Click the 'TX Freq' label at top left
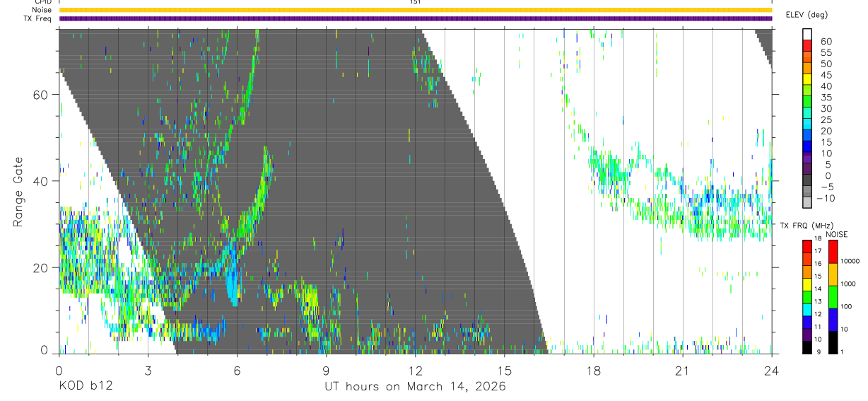This screenshot has width=868, height=401. [x=38, y=18]
